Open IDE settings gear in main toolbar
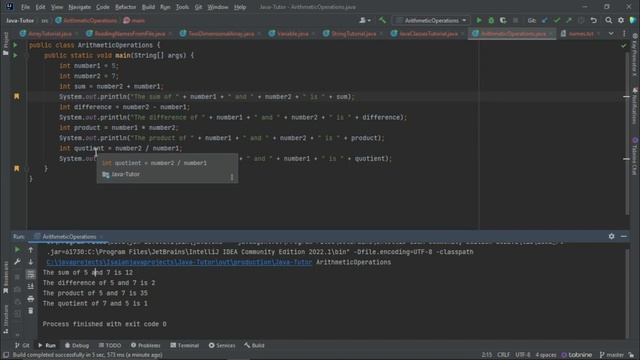The image size is (640, 360). (x=621, y=20)
